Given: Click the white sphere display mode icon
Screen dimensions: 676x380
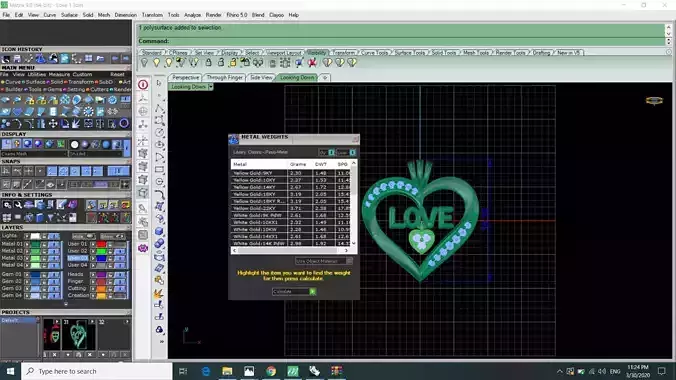Looking at the screenshot, I should [x=74, y=144].
